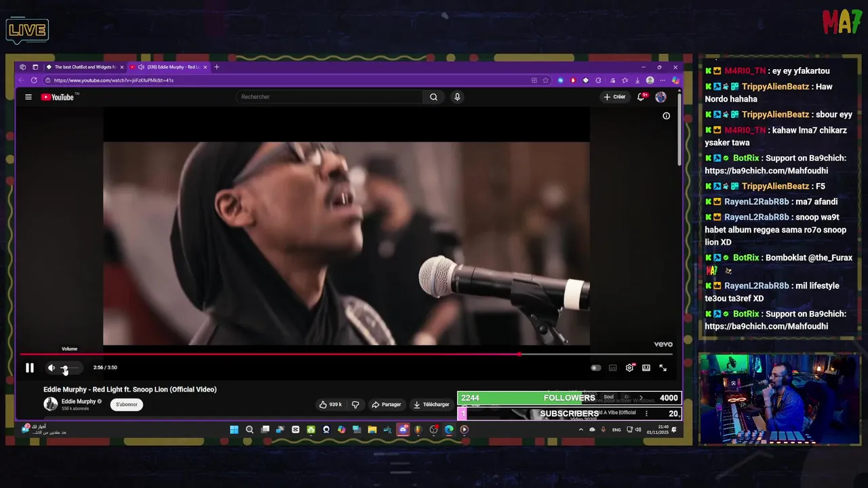This screenshot has width=868, height=488.
Task: Open the browser workspaces icon
Action: [22, 67]
